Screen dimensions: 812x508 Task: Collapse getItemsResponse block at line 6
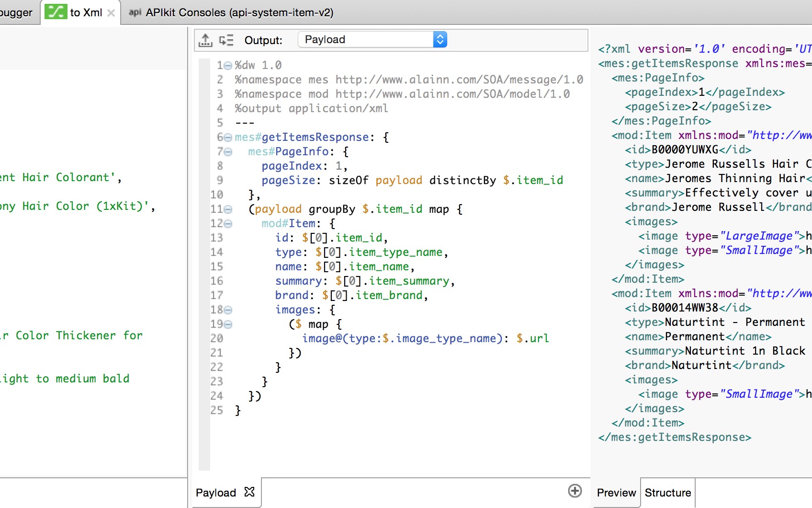click(228, 138)
